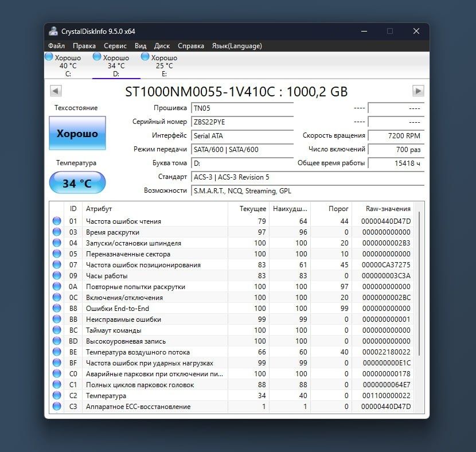Click status orb for attribute 01 row

57,221
